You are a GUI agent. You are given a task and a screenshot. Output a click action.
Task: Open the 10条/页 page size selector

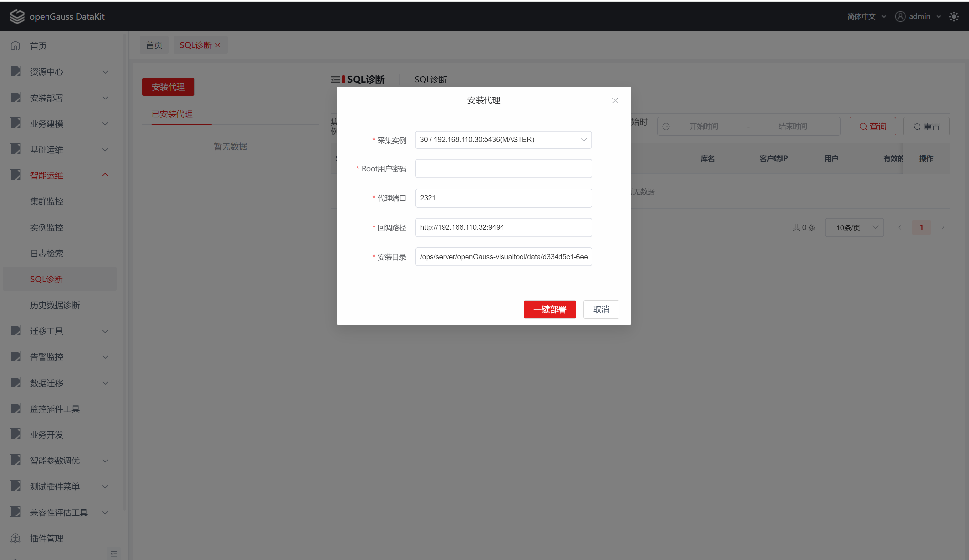(854, 227)
